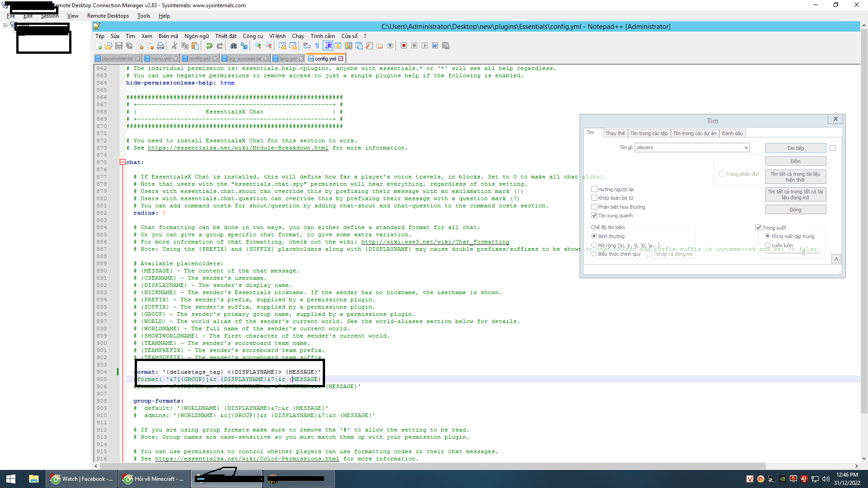
Task: Expand the 'Tìm gì' search history dropdown
Action: [746, 148]
